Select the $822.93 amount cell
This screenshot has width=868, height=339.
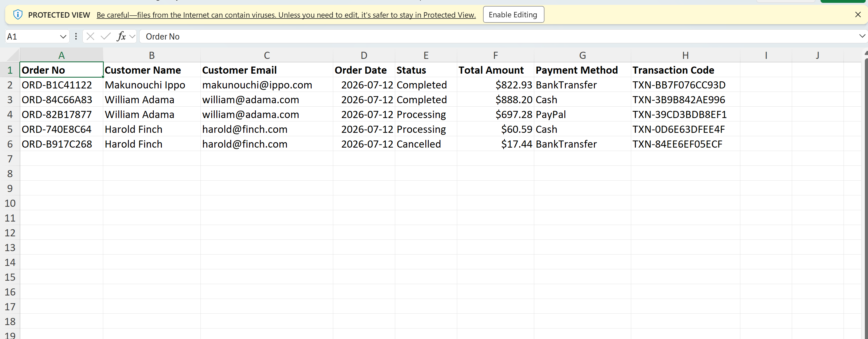click(495, 84)
